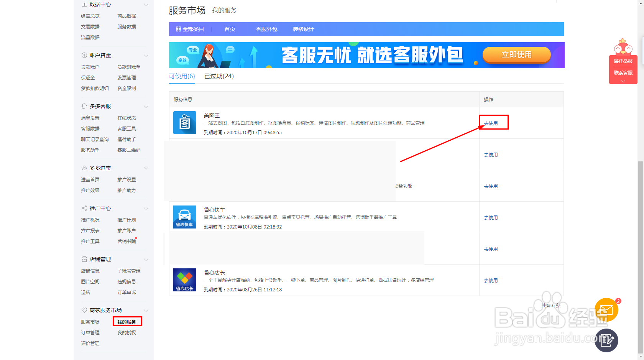Viewport: 644px width, 360px height.
Task: Click the mascot icon above 廉正举报
Action: click(623, 47)
